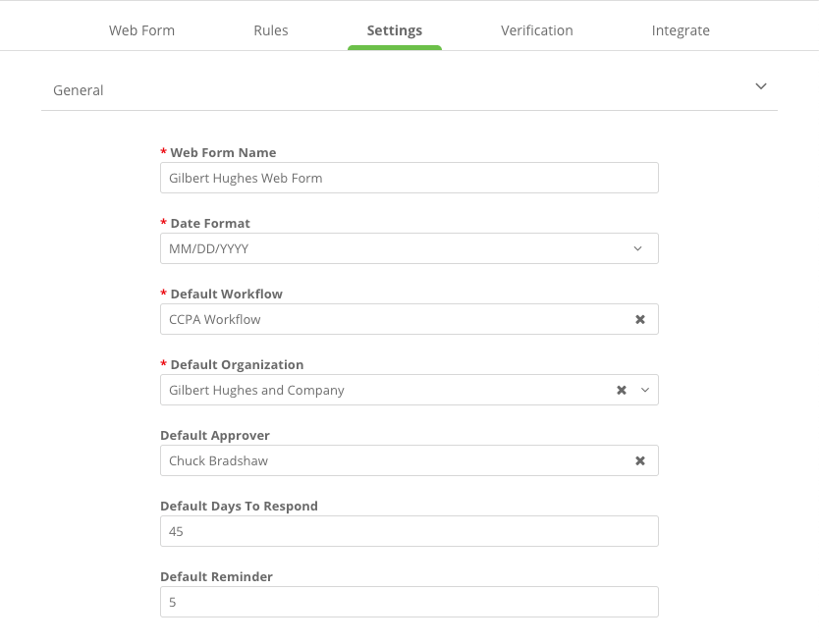Clear the Chuck Bradshaw approver
The height and width of the screenshot is (644, 819).
[x=640, y=460]
